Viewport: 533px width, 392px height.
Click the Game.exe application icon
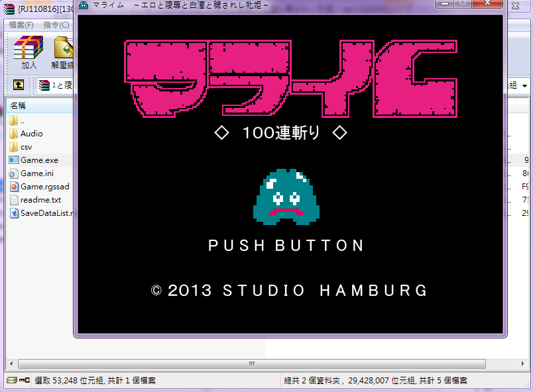14,160
